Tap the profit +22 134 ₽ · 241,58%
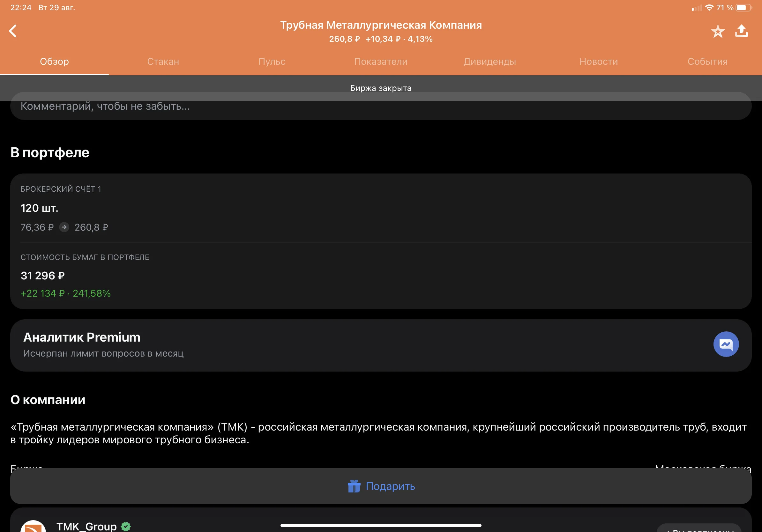 (x=65, y=293)
